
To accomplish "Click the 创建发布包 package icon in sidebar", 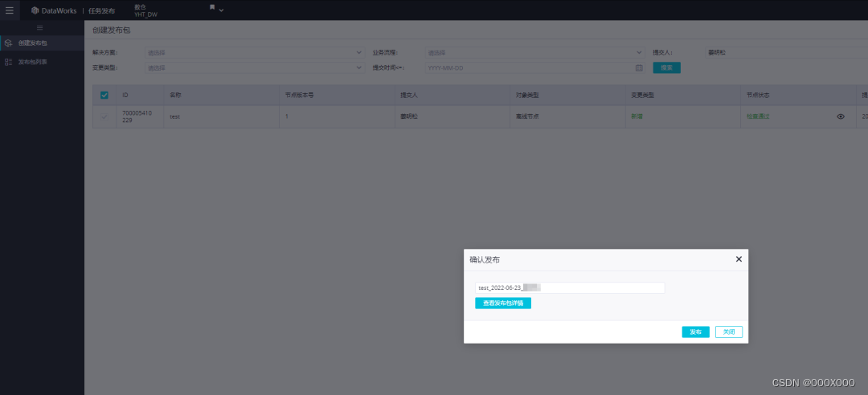I will click(8, 43).
